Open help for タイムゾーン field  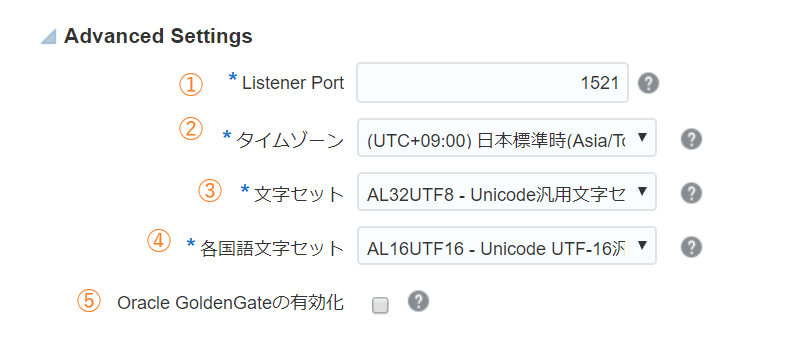pyautogui.click(x=691, y=139)
